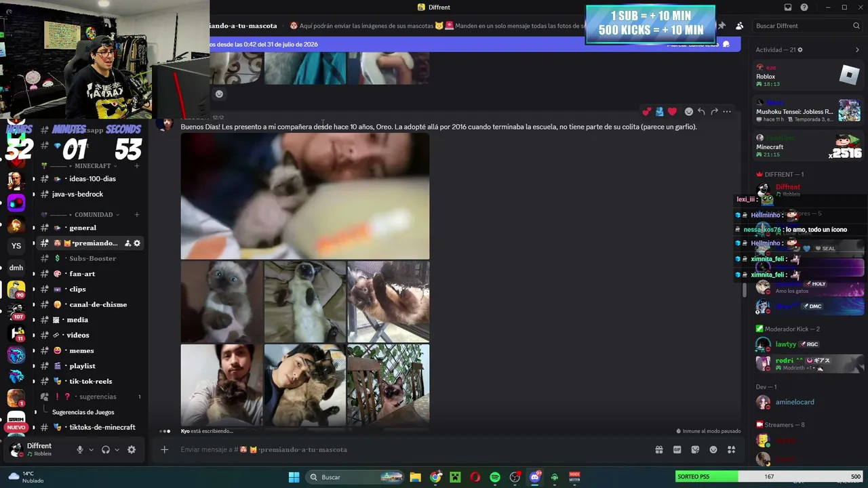Open the gift Nitro icon
868x488 pixels.
[x=658, y=449]
